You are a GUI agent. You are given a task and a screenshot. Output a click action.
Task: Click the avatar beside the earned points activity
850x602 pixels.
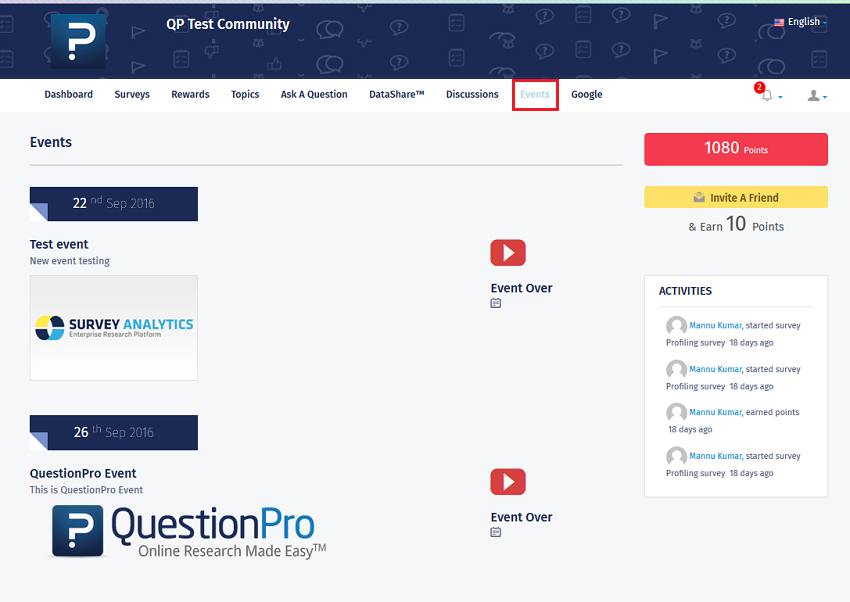(x=676, y=412)
